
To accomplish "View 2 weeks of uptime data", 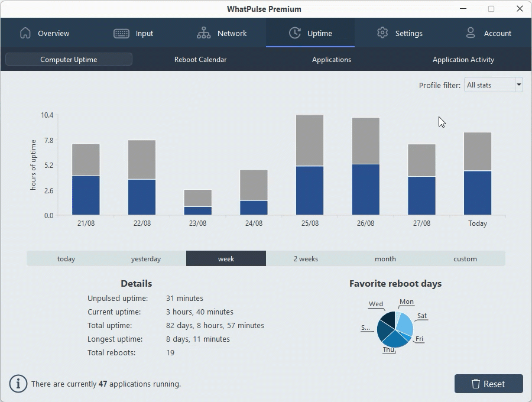I will point(305,258).
